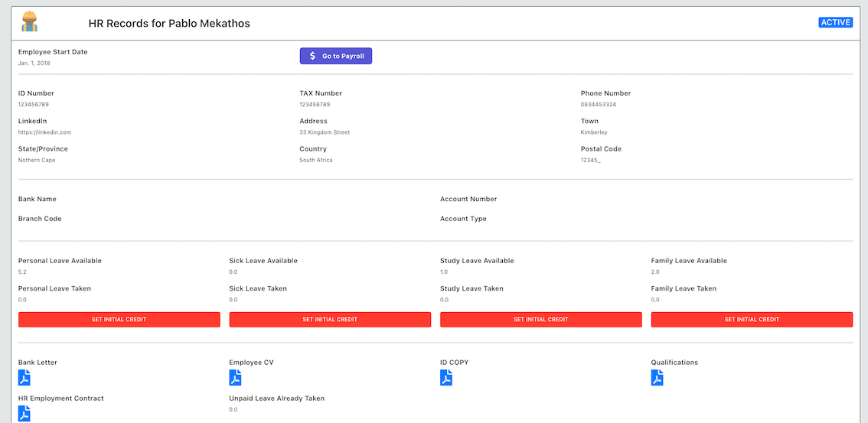Select the Jan. 1, 2018 start date
The image size is (868, 423).
click(34, 63)
